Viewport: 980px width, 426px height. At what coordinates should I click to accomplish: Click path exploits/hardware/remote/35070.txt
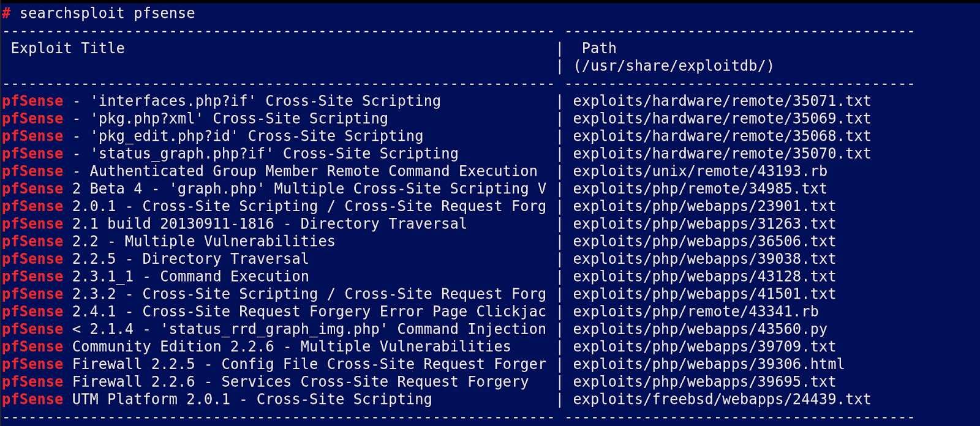point(722,154)
